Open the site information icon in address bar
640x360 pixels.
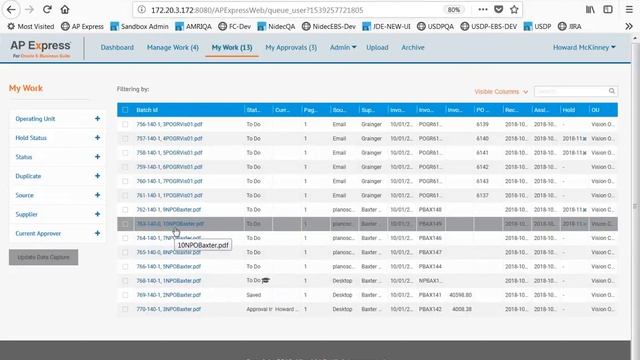point(142,10)
